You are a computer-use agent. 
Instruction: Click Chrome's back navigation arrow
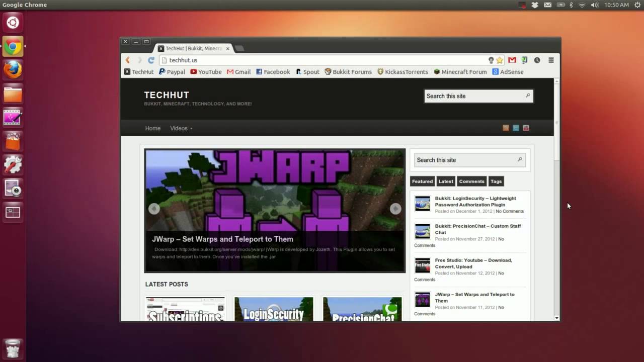(x=128, y=60)
